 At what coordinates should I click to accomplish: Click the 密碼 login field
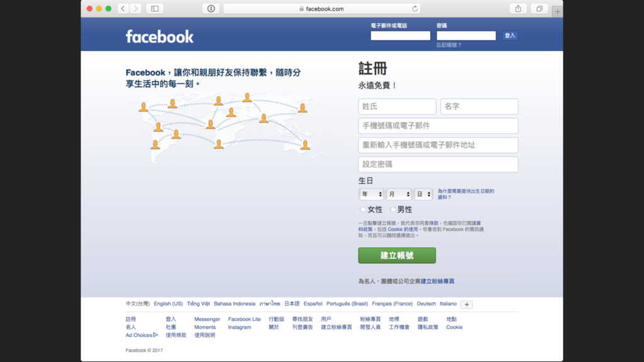[466, 36]
